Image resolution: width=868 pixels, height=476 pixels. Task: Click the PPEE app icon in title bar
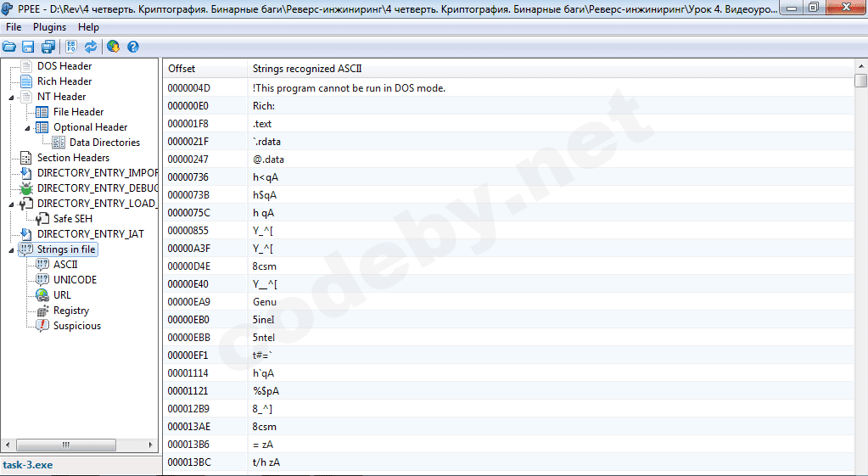(x=7, y=8)
